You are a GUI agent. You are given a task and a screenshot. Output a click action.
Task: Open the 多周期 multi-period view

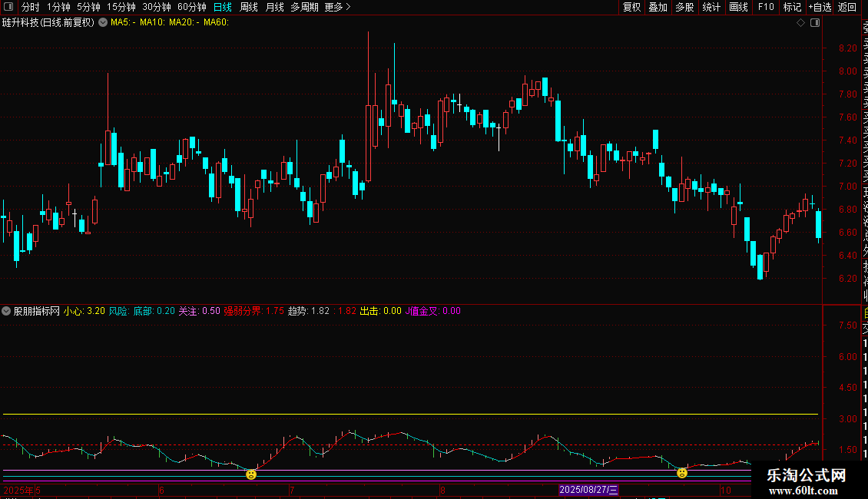pos(304,7)
